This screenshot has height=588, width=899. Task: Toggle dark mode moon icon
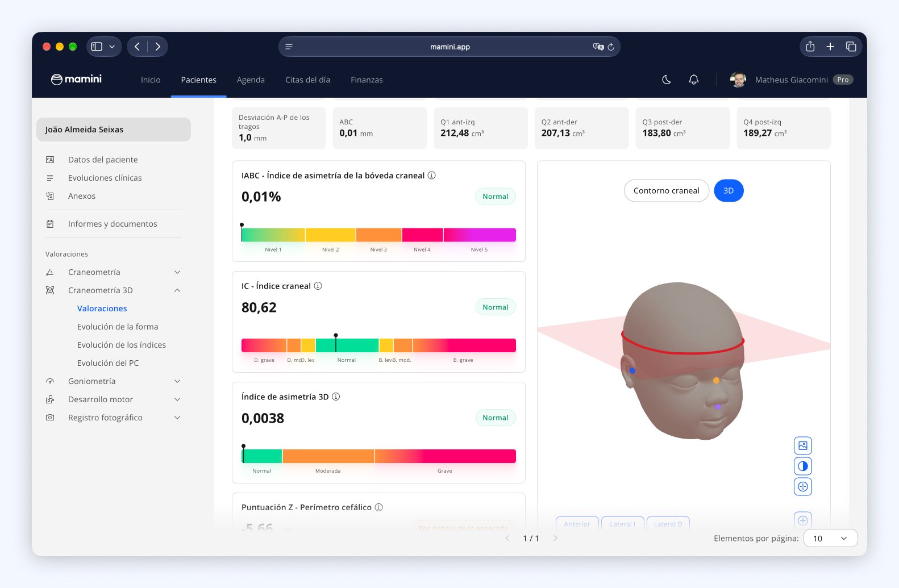[x=667, y=80]
